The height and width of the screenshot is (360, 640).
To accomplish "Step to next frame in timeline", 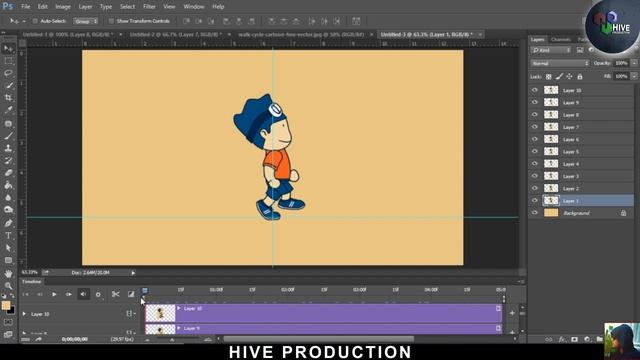I will (x=69, y=294).
